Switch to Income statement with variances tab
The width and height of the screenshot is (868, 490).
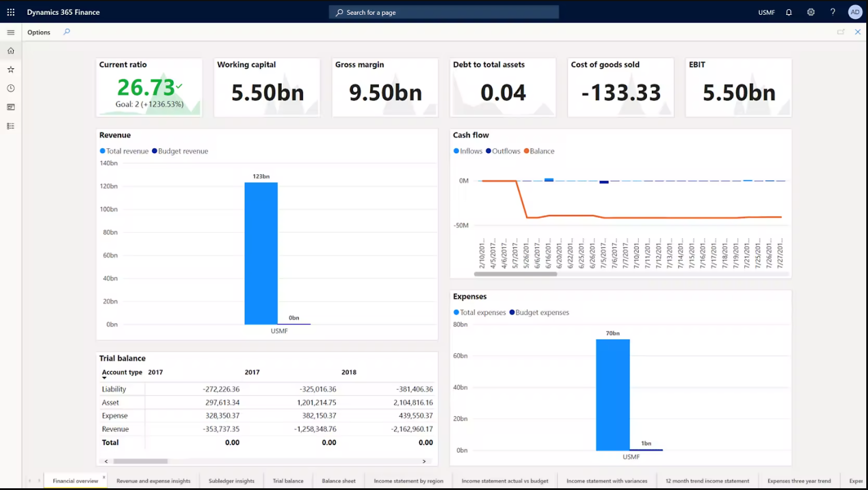tap(607, 481)
